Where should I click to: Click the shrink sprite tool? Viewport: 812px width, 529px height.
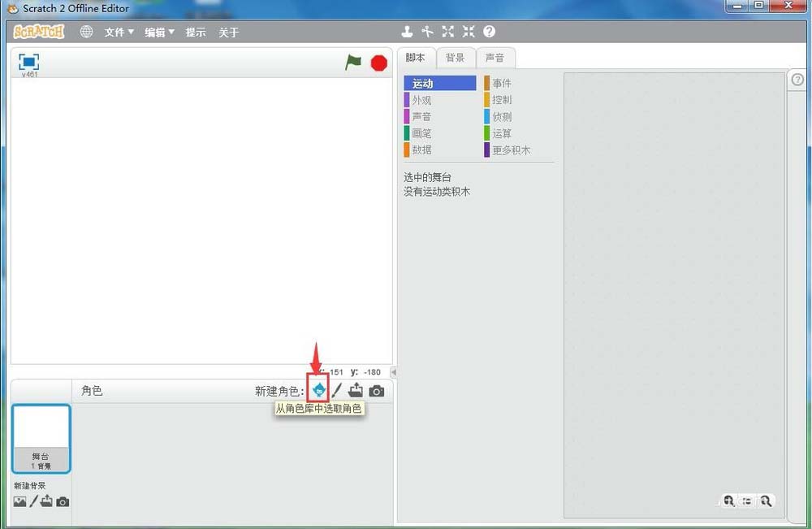tap(468, 31)
